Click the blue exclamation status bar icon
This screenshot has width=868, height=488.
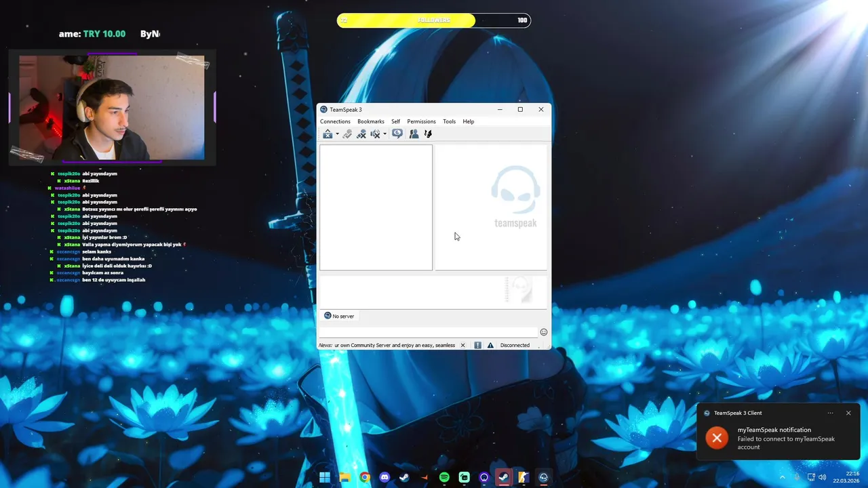(x=477, y=345)
